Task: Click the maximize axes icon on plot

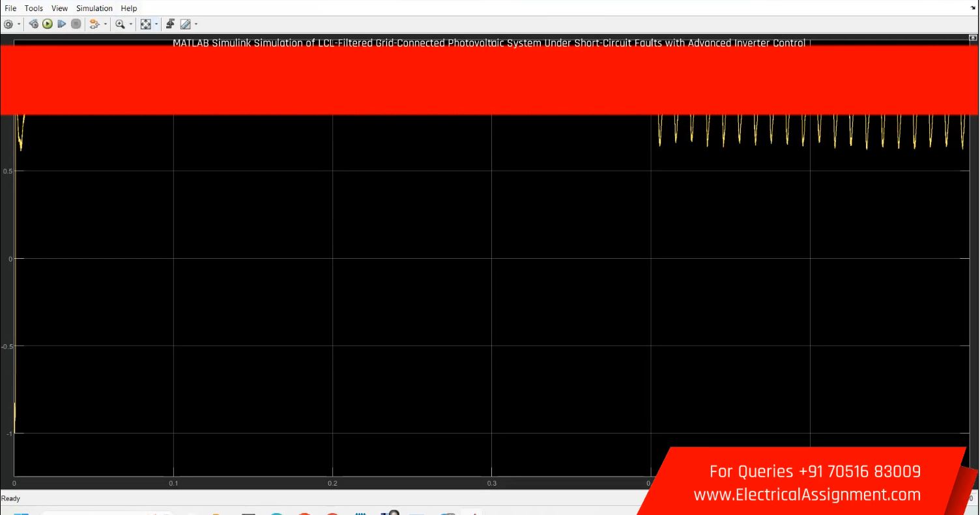Action: pyautogui.click(x=973, y=38)
